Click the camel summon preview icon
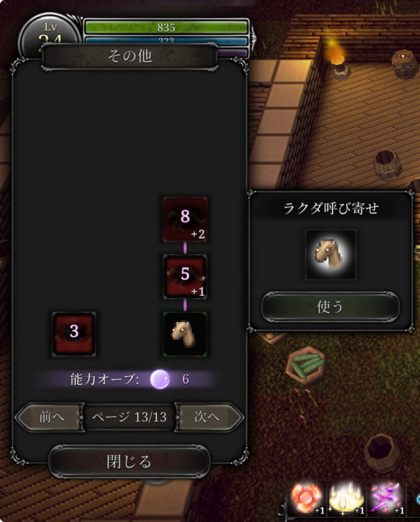 pyautogui.click(x=331, y=254)
